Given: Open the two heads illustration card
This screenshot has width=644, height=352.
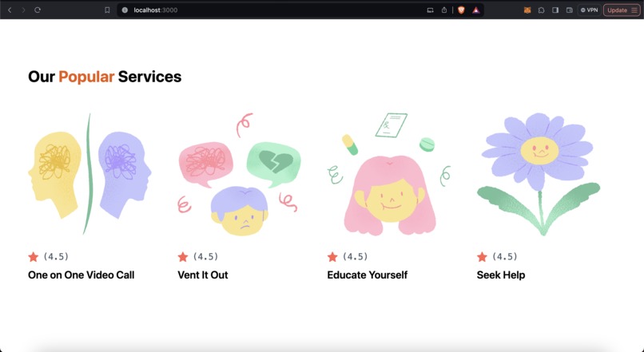Looking at the screenshot, I should pos(89,174).
